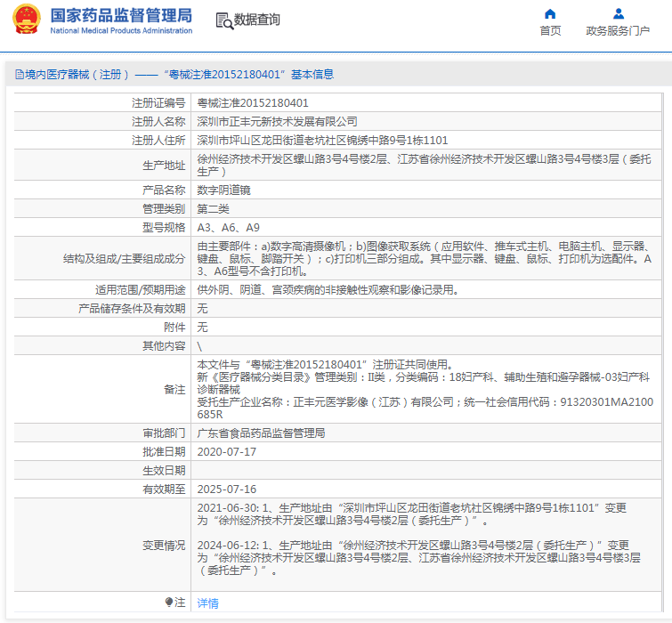672x623 pixels.
Task: Click the 政务服务门户 person icon
Action: point(618,14)
